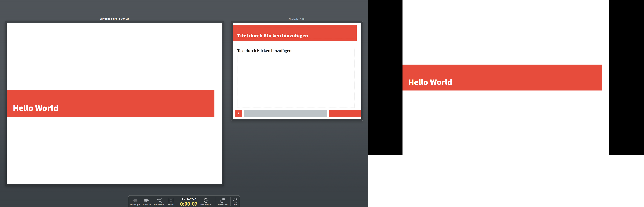644x207 pixels.
Task: Open the Hilfe question mark icon
Action: coord(236,201)
